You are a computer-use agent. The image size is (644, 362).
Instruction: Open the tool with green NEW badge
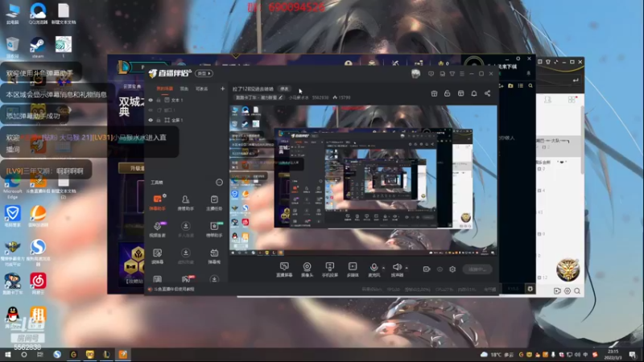tap(214, 229)
